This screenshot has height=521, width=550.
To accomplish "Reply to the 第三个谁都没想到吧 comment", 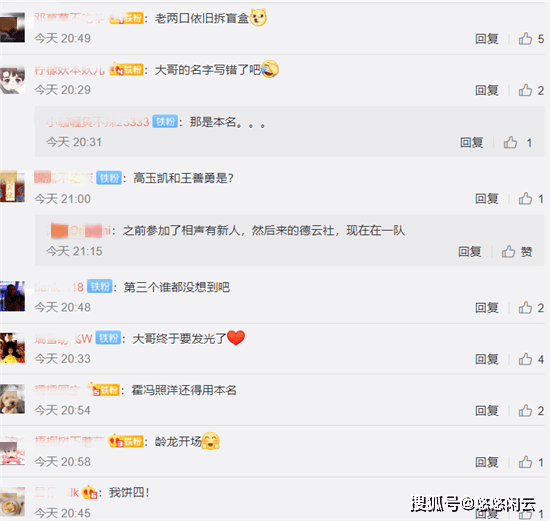I will [x=487, y=308].
